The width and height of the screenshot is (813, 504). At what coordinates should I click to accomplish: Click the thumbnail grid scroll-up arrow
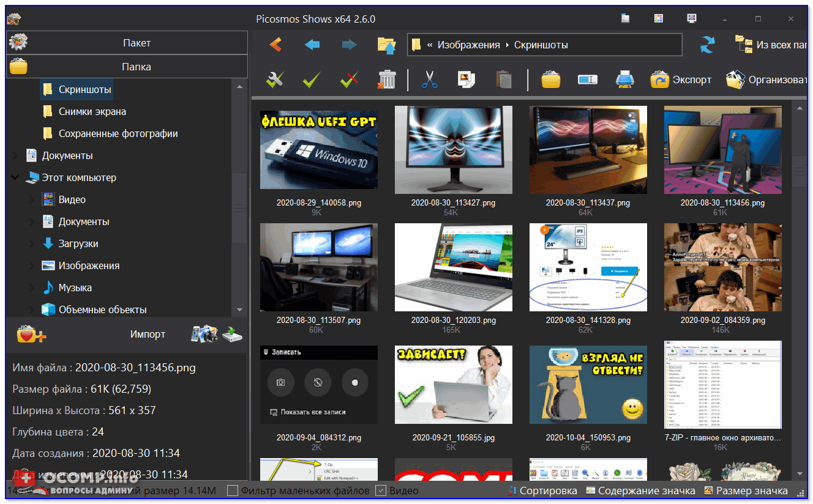pyautogui.click(x=800, y=107)
